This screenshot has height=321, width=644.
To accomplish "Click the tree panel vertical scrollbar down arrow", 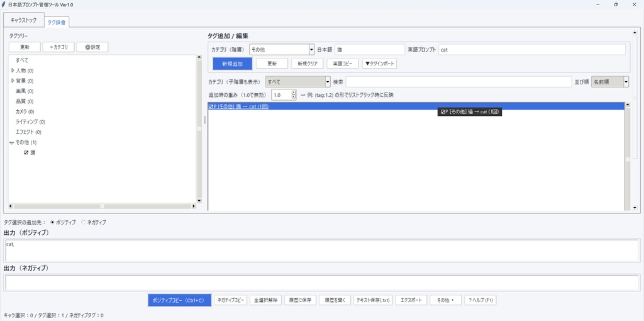I will [199, 201].
